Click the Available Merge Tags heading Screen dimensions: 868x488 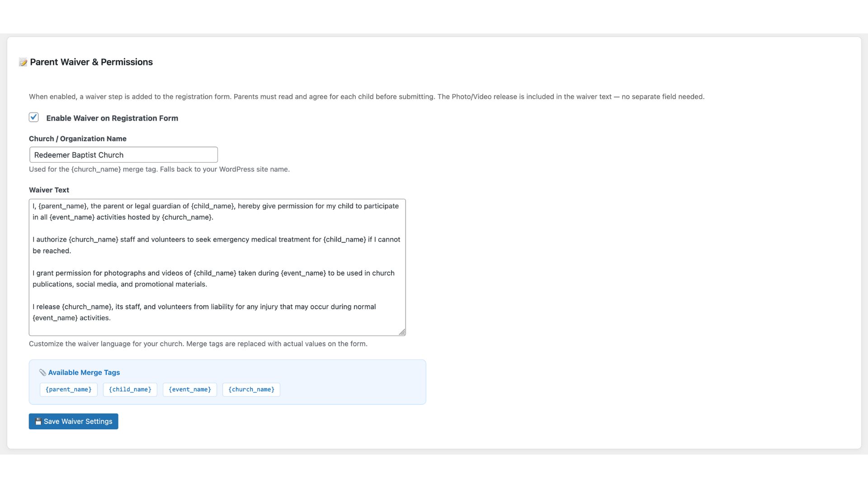coord(84,372)
